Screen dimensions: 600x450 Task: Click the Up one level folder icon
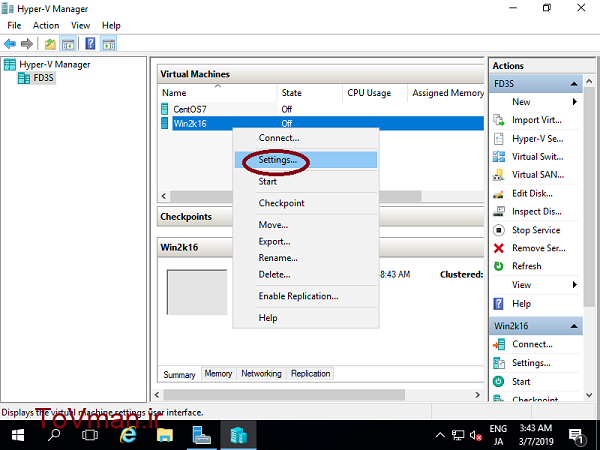click(x=50, y=44)
